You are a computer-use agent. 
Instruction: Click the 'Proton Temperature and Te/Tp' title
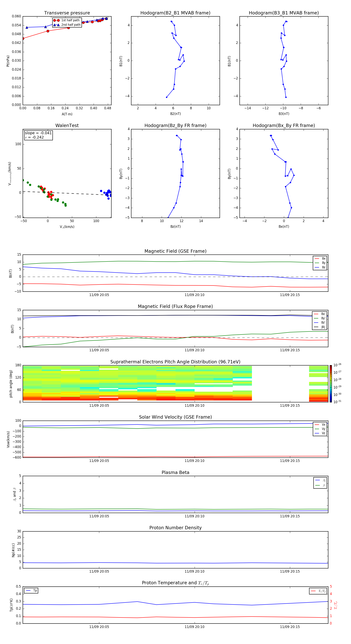pos(175,583)
